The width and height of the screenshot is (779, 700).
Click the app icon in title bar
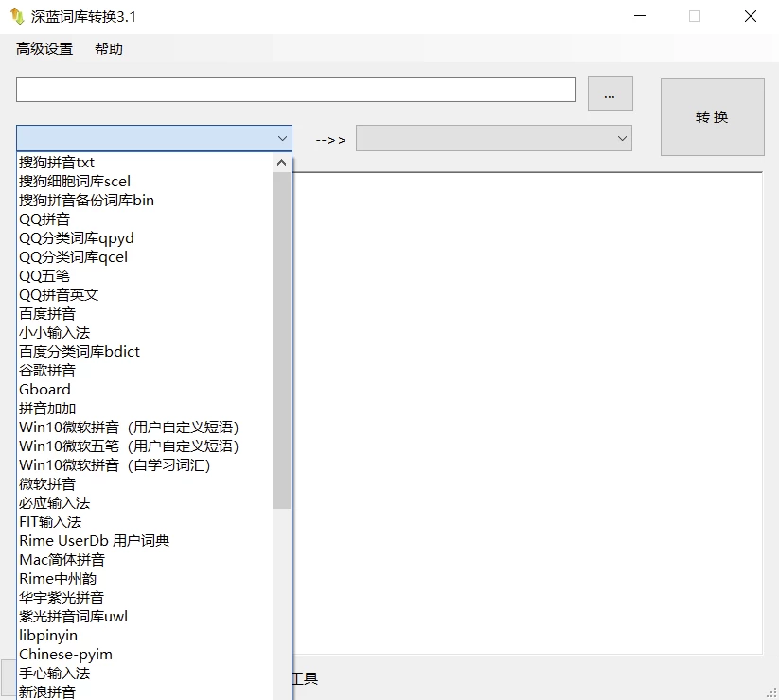[x=16, y=16]
